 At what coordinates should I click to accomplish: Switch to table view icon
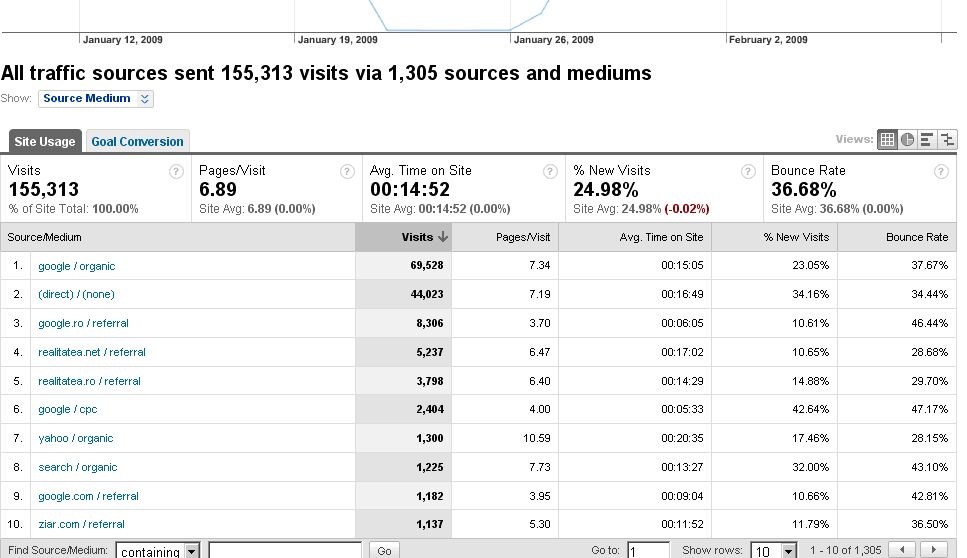pyautogui.click(x=887, y=140)
